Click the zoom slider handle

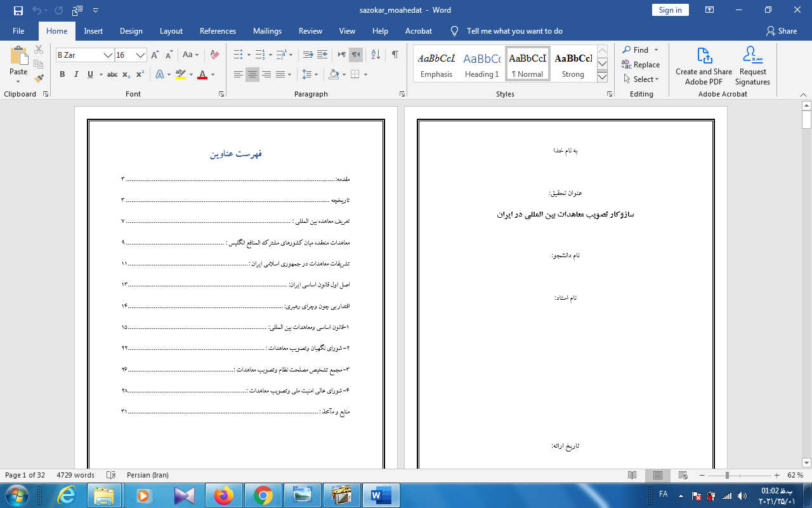coord(727,475)
